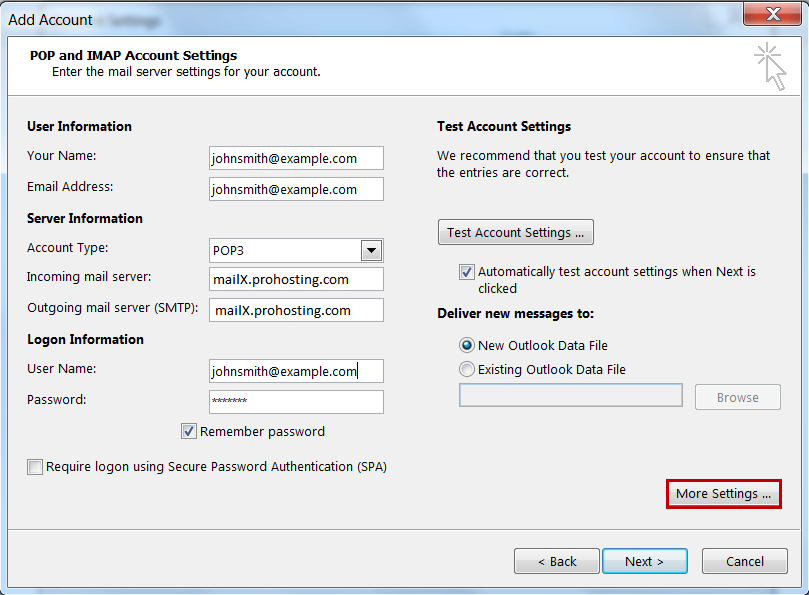This screenshot has height=595, width=809.
Task: Choose Existing Outlook Data File option
Action: point(466,369)
